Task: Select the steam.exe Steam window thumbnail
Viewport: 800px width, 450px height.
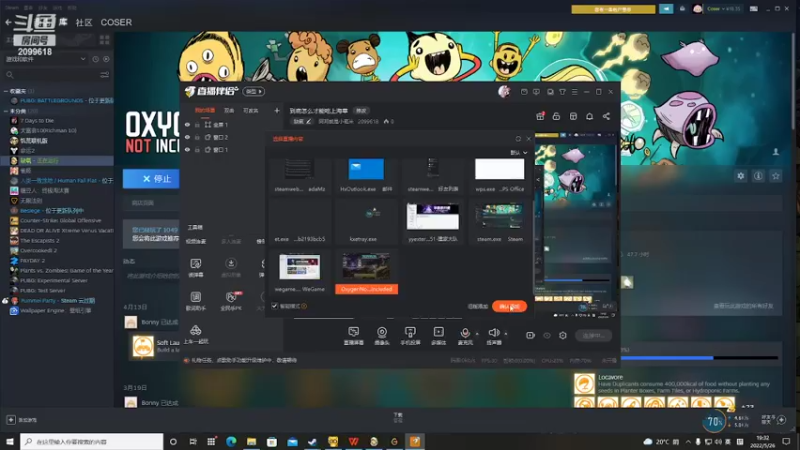Action: [x=499, y=221]
